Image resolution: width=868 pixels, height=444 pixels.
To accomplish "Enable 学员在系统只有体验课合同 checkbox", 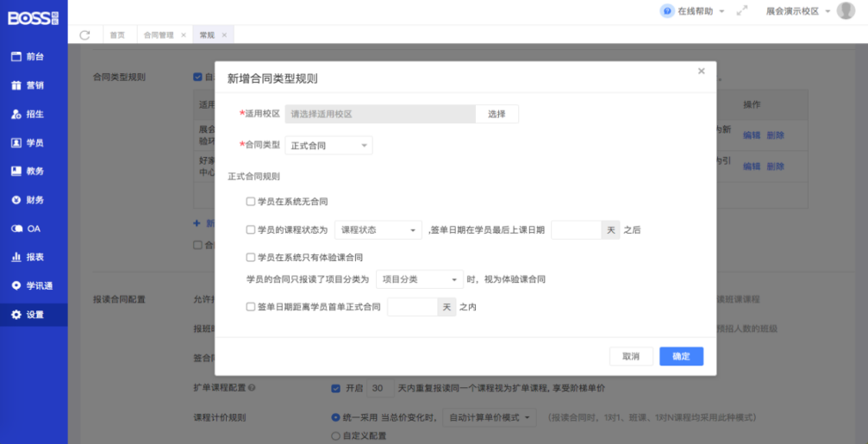I will 250,257.
